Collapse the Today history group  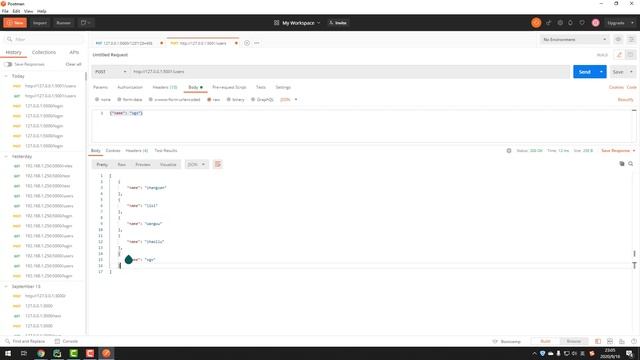click(x=6, y=76)
